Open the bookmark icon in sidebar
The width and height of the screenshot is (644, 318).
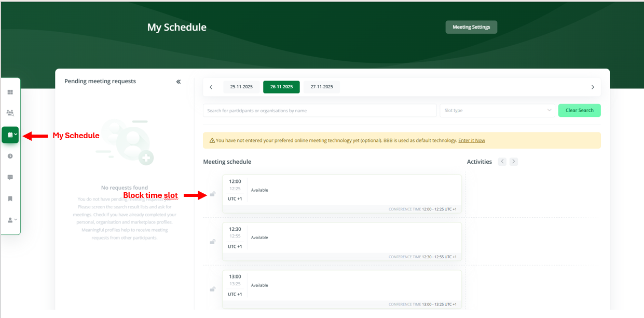click(10, 198)
